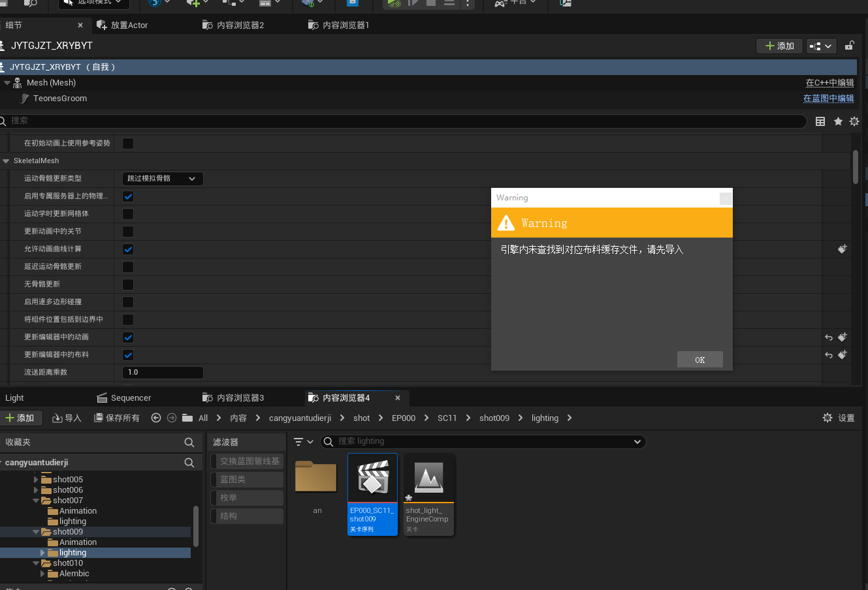The height and width of the screenshot is (590, 868).
Task: Toggle 允许动画曲线计算 checkbox
Action: point(128,249)
